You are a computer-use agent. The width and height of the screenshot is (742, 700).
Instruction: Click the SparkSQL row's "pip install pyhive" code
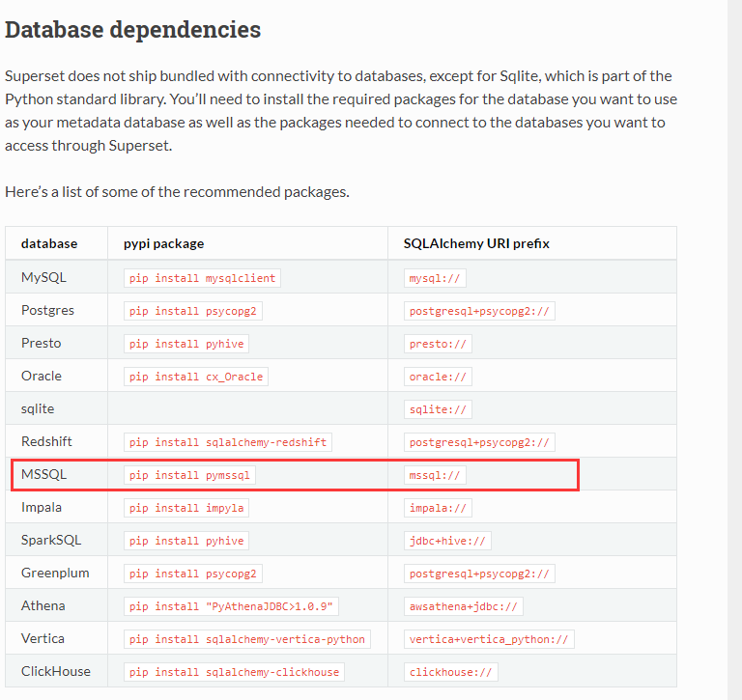(186, 541)
